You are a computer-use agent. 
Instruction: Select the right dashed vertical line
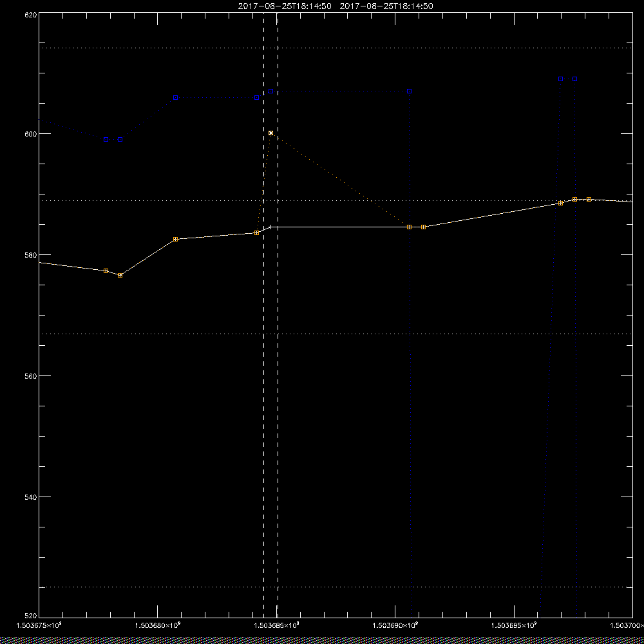click(x=278, y=315)
